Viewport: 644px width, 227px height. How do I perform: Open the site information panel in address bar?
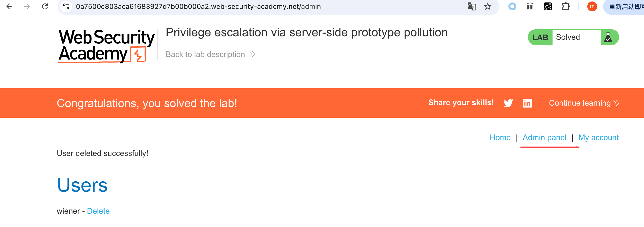[x=66, y=7]
